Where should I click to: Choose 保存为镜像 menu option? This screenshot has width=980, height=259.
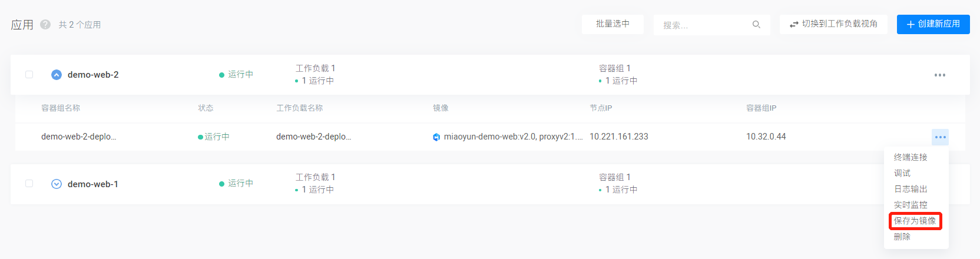pos(915,221)
